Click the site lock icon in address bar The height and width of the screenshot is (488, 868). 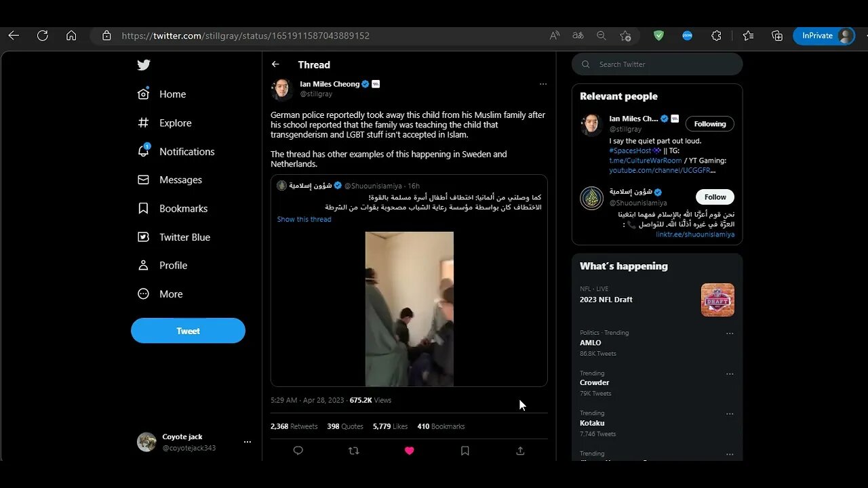pyautogui.click(x=106, y=36)
